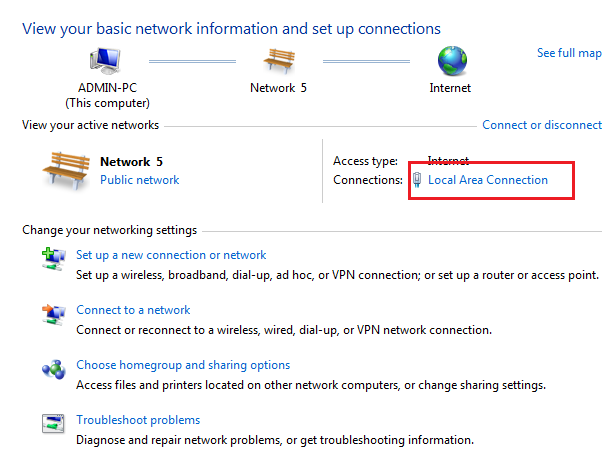616x456 pixels.
Task: Open Choose homegroup and sharing options
Action: 183,365
